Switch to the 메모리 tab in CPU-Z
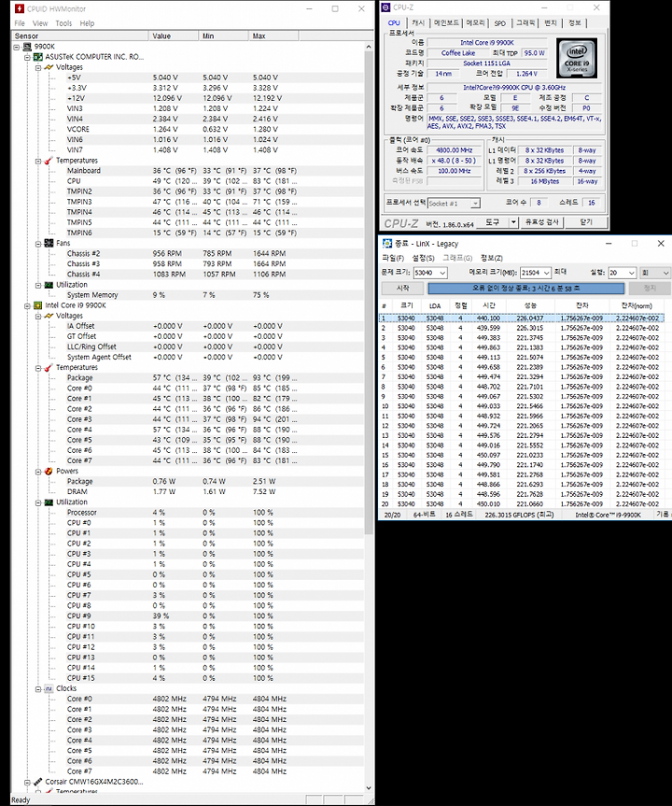The width and height of the screenshot is (672, 806). 475,22
